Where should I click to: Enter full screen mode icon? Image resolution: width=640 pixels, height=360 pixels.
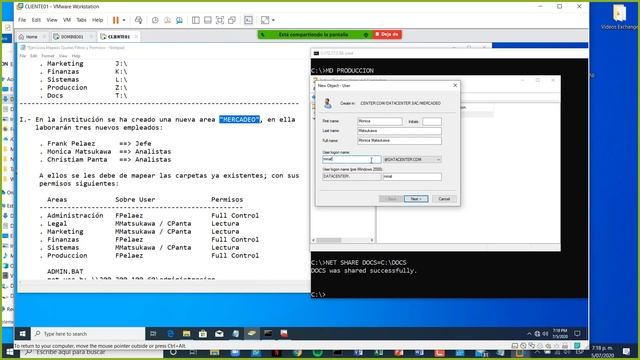tap(220, 20)
